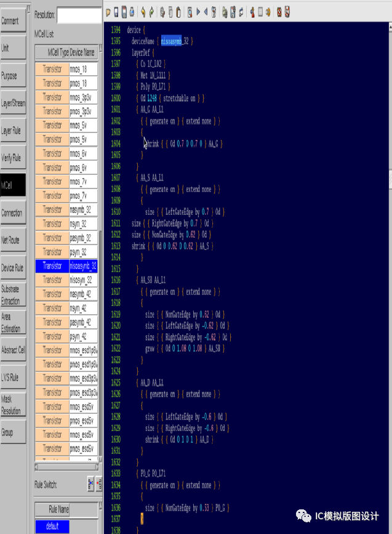Open the Substrate Extraction section

point(13,295)
